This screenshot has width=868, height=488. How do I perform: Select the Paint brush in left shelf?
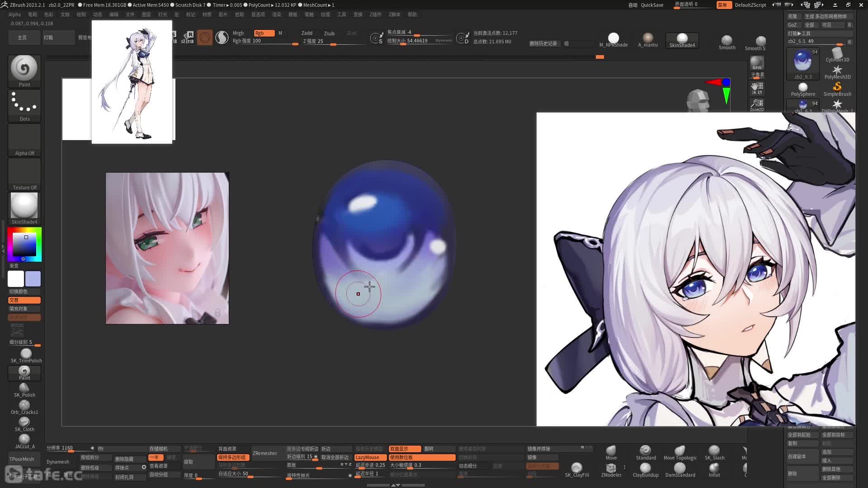(x=24, y=71)
